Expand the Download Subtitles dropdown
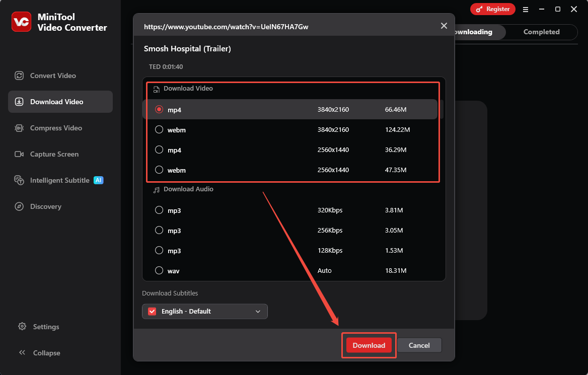The height and width of the screenshot is (375, 588). coord(258,311)
